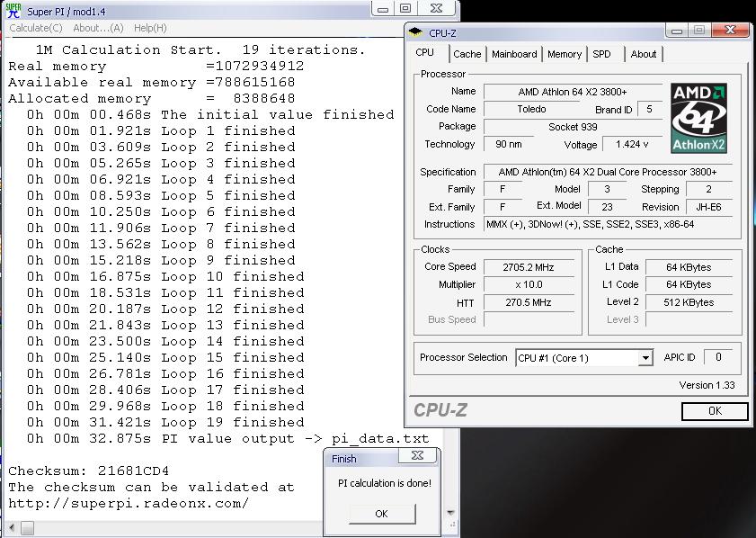Click the Loop 10 finished line

point(165,276)
